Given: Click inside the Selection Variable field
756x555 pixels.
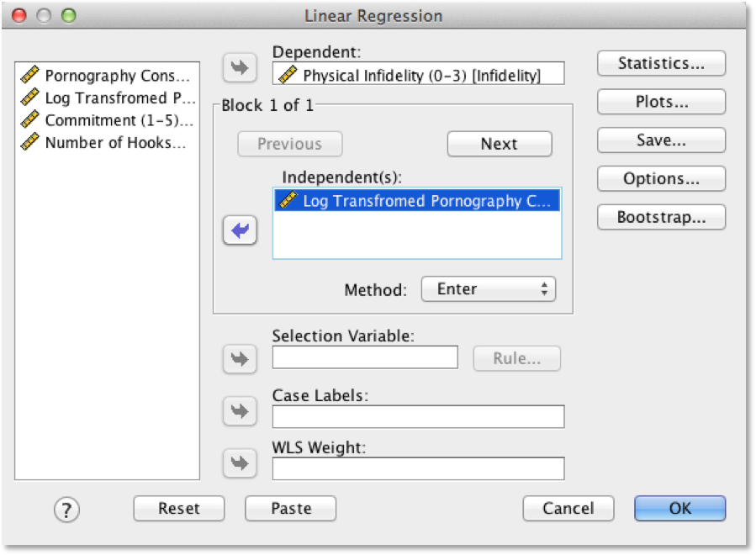Looking at the screenshot, I should click(365, 357).
